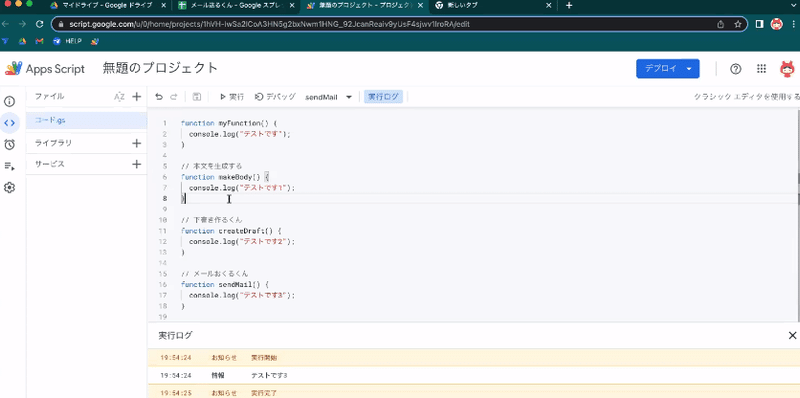The image size is (800, 398).
Task: Toggle the 実行ログ button
Action: (383, 97)
